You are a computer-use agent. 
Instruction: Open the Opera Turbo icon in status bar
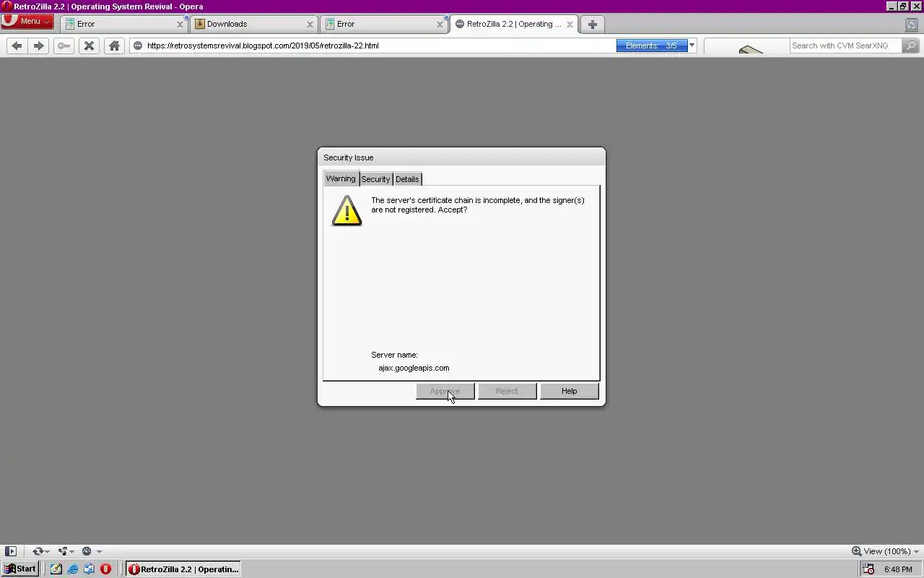click(87, 551)
